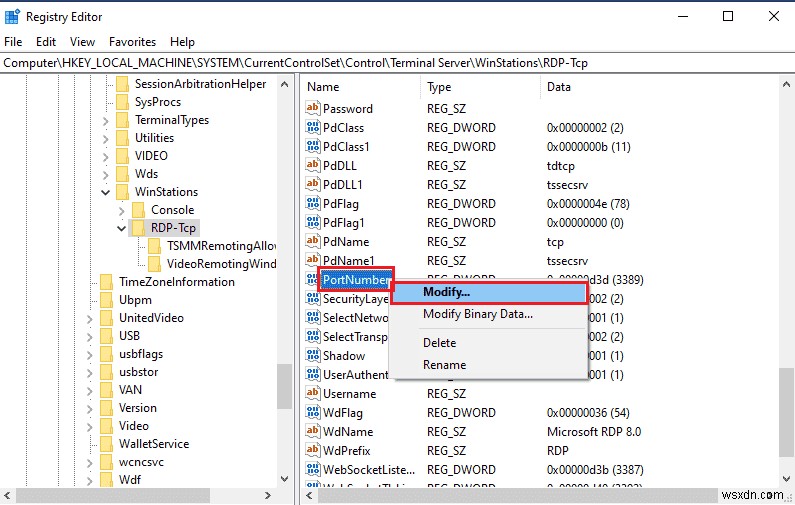Click the Username string value icon
Viewport: 795px width, 505px height.
coord(312,393)
